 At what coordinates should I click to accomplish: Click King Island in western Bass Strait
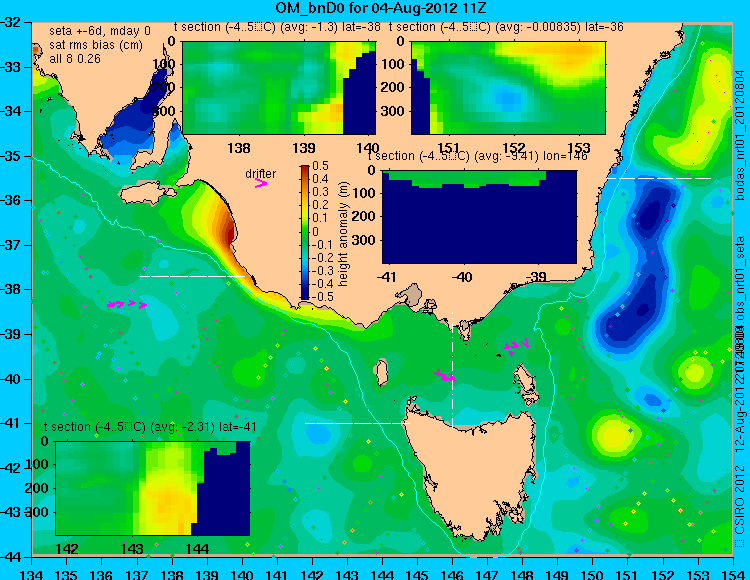click(381, 372)
